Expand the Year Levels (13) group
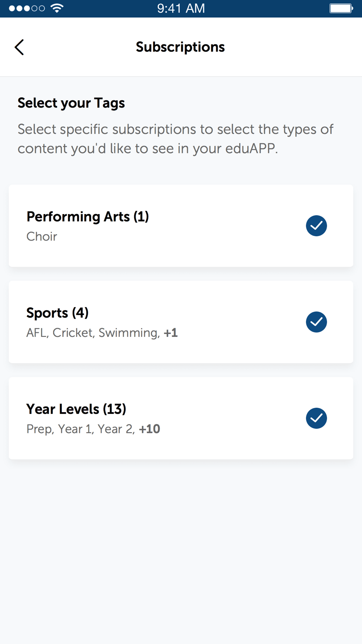 [181, 418]
